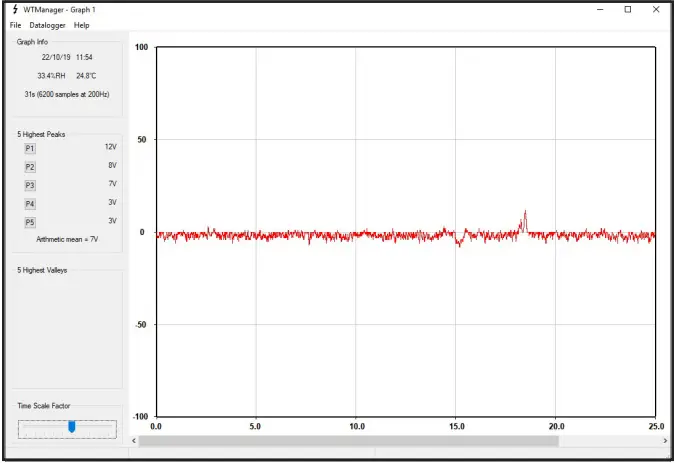Image resolution: width=675 pixels, height=463 pixels.
Task: Click the 5 Highest Valleys label
Action: point(42,270)
